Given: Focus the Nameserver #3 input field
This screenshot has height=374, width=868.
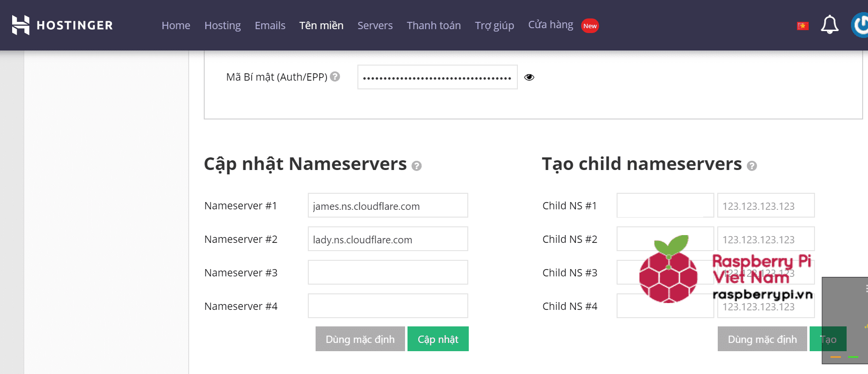Looking at the screenshot, I should tap(388, 272).
